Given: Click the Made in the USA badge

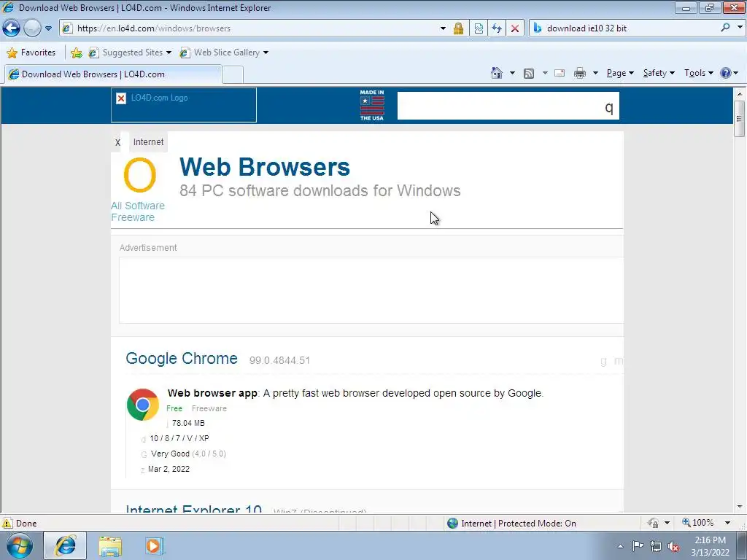Looking at the screenshot, I should tap(371, 105).
